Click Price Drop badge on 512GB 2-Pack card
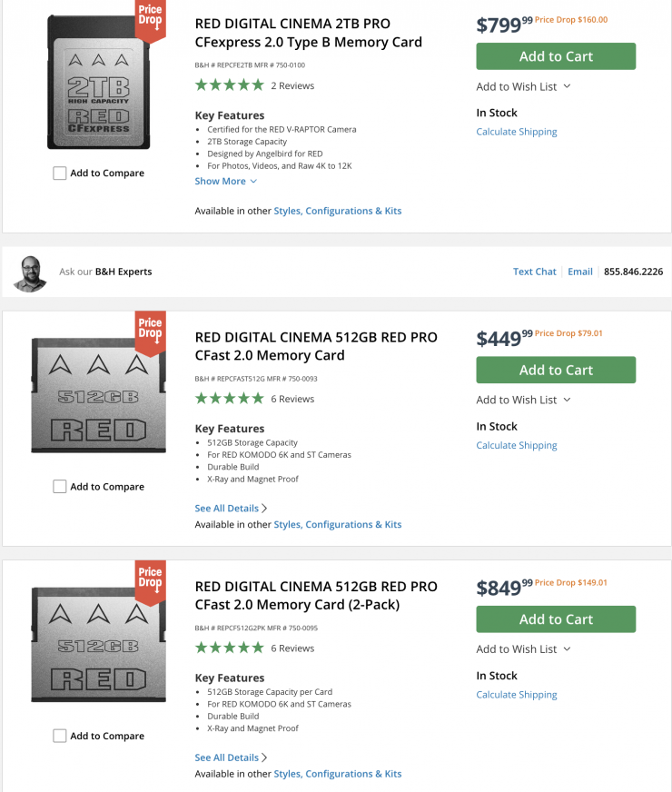Image resolution: width=672 pixels, height=792 pixels. tap(150, 579)
